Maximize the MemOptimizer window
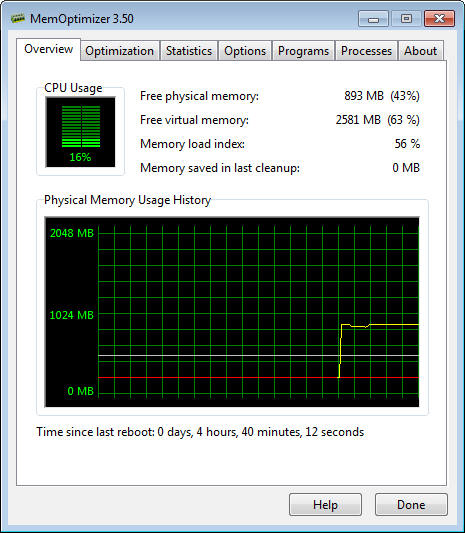Viewport: 465px width, 533px height. click(x=406, y=18)
